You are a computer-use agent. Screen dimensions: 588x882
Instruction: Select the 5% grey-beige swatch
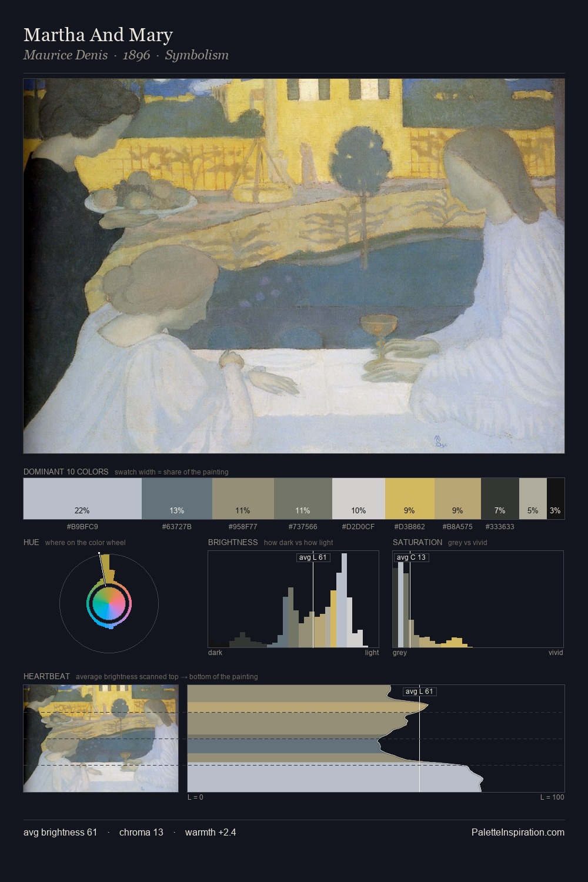533,499
